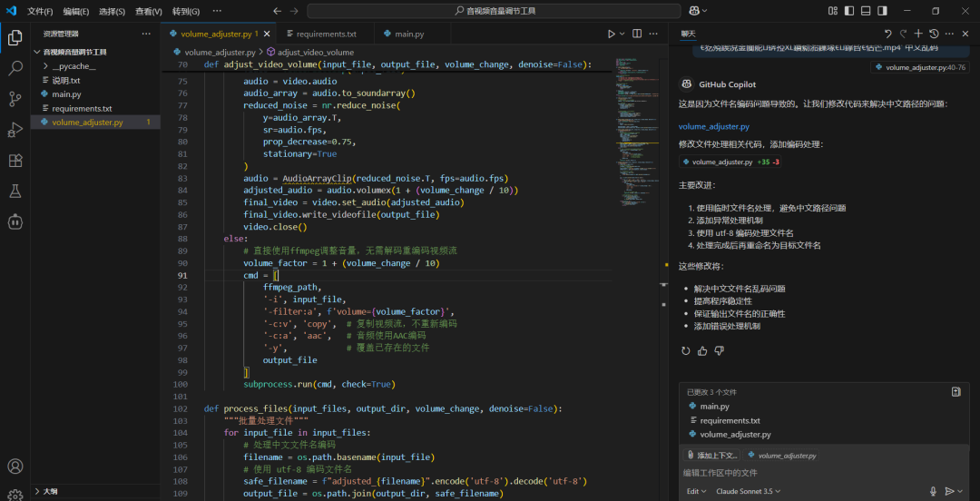Open the volume_adjuster.py:40-76 attachment chip
The width and height of the screenshot is (980, 501).
tap(920, 67)
